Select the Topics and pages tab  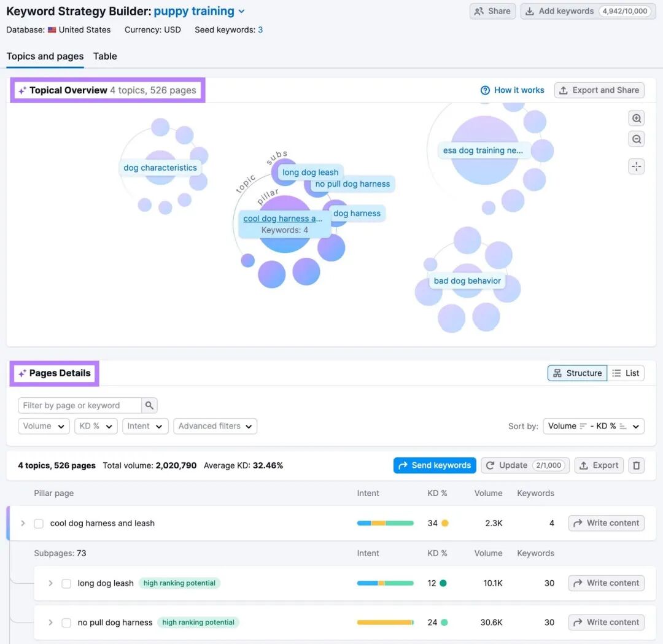pyautogui.click(x=45, y=56)
